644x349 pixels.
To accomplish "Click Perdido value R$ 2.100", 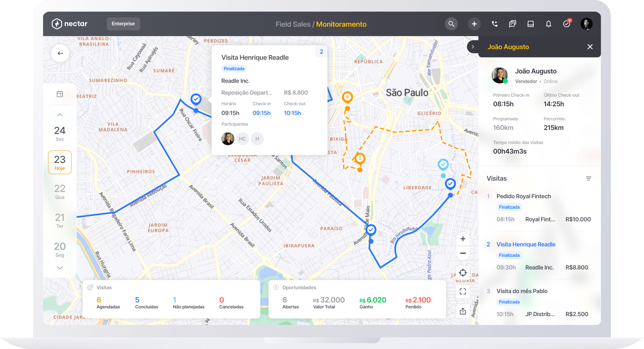I will pyautogui.click(x=418, y=300).
